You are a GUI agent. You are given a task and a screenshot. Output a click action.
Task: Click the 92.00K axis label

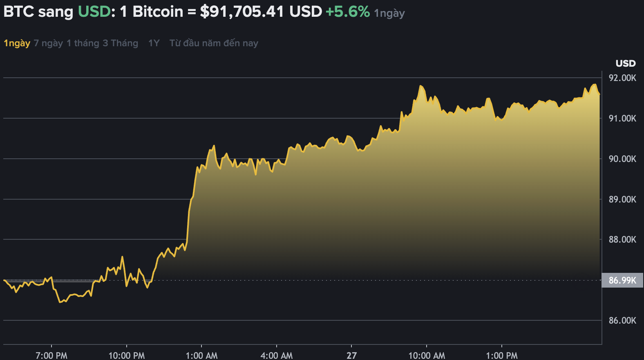pyautogui.click(x=623, y=77)
